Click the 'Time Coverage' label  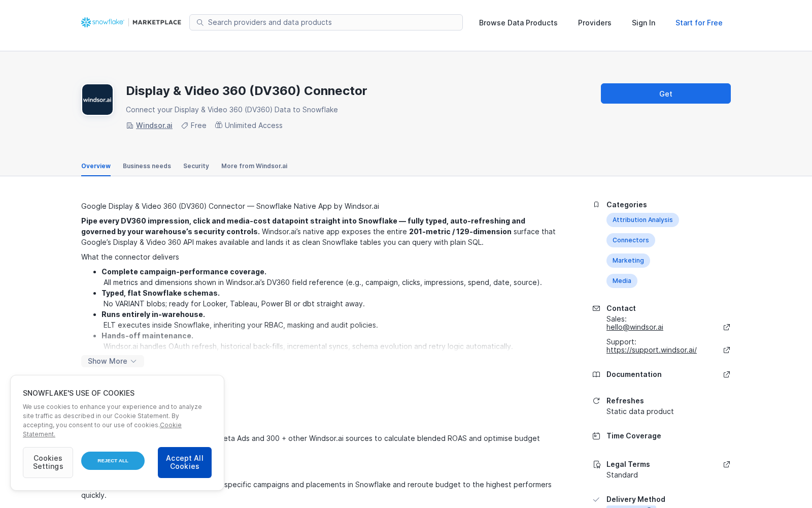634,436
